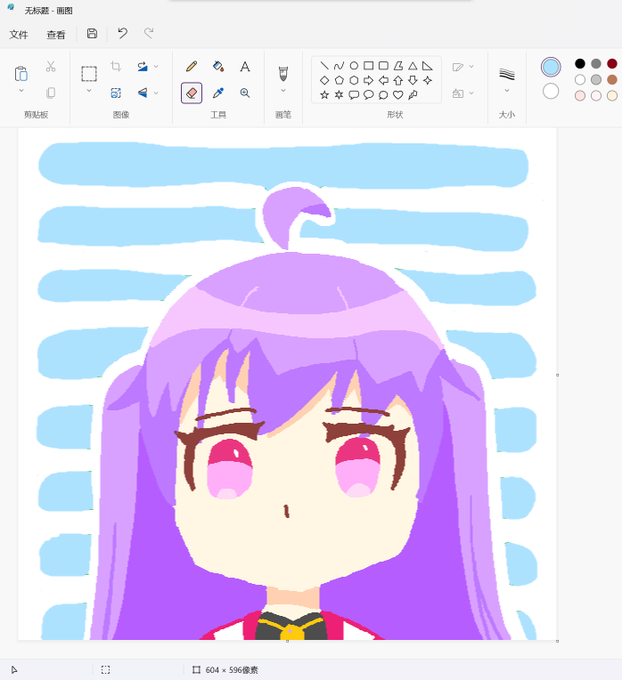Select the Rounded rectangular callout shape
The width and height of the screenshot is (622, 680).
[354, 95]
